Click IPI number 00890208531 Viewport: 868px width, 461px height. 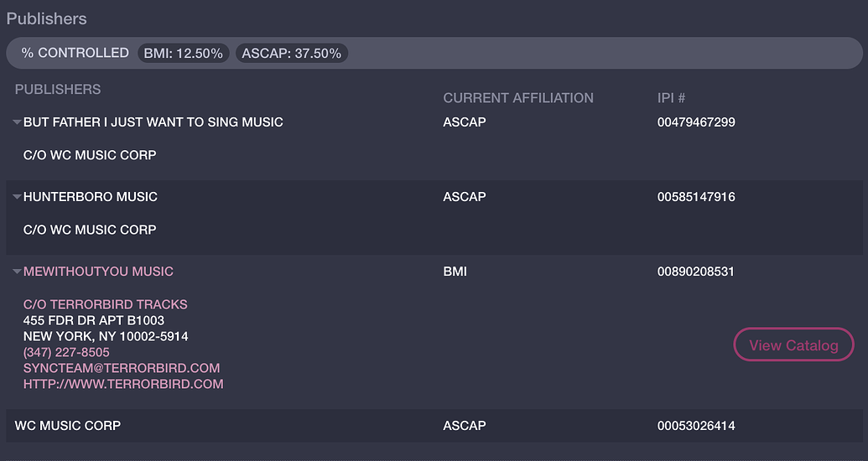pos(696,272)
